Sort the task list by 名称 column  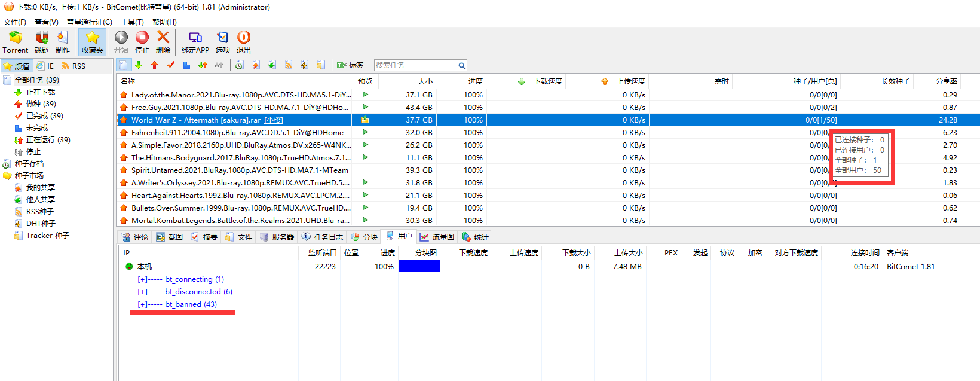click(x=234, y=81)
